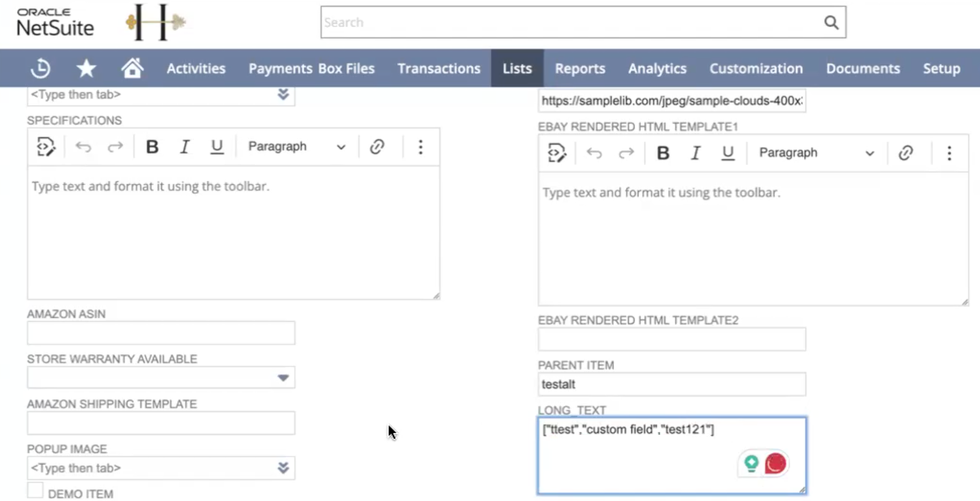Click the Amazon ASIN input field

[x=161, y=333]
